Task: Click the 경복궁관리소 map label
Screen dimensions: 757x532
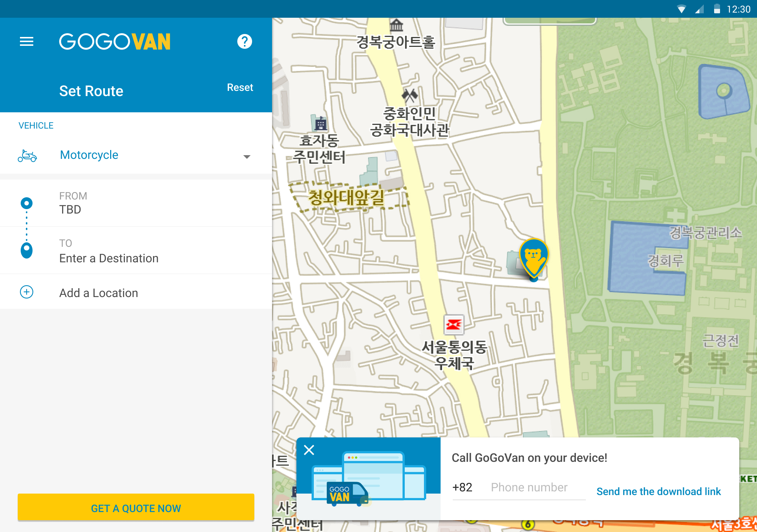Action: click(x=705, y=232)
